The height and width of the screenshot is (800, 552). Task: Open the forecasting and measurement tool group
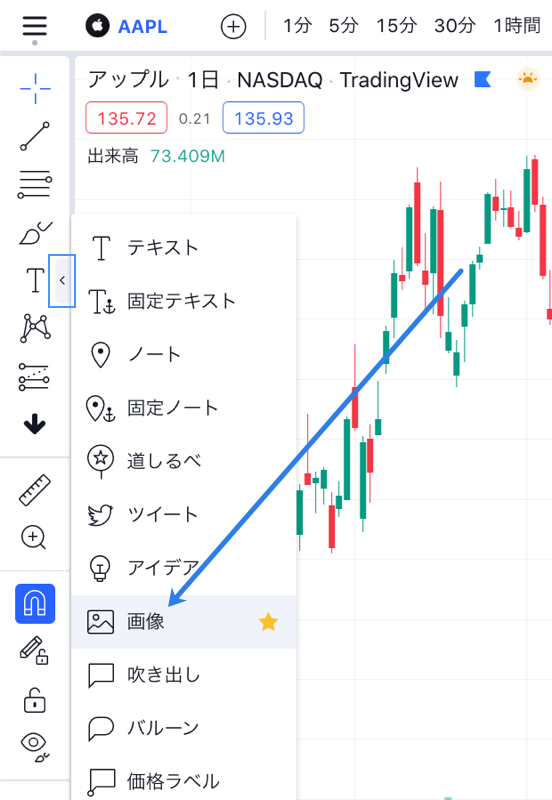coord(34,377)
